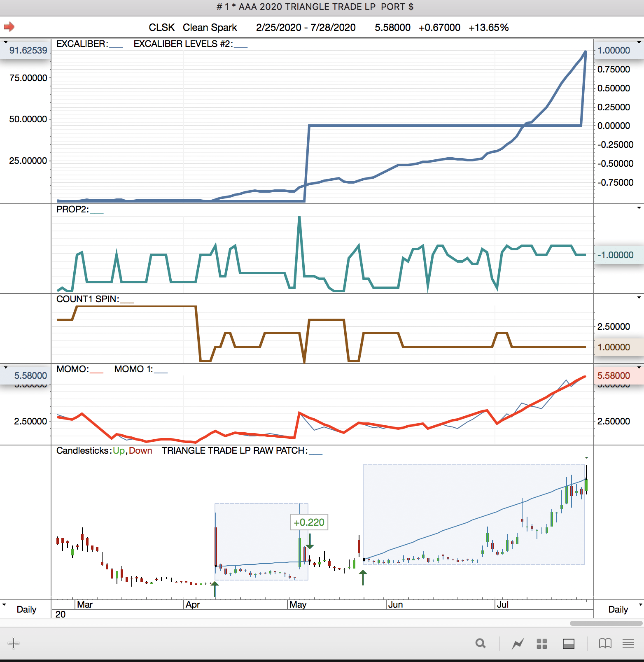
Task: Open the Daily interval dropdown at bottom left
Action: point(4,605)
